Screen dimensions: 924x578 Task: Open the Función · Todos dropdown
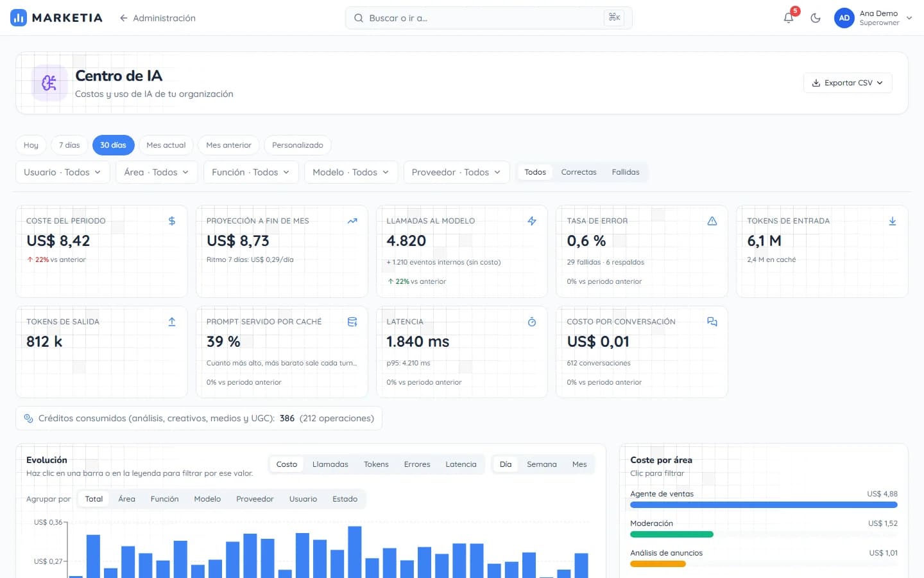(251, 172)
